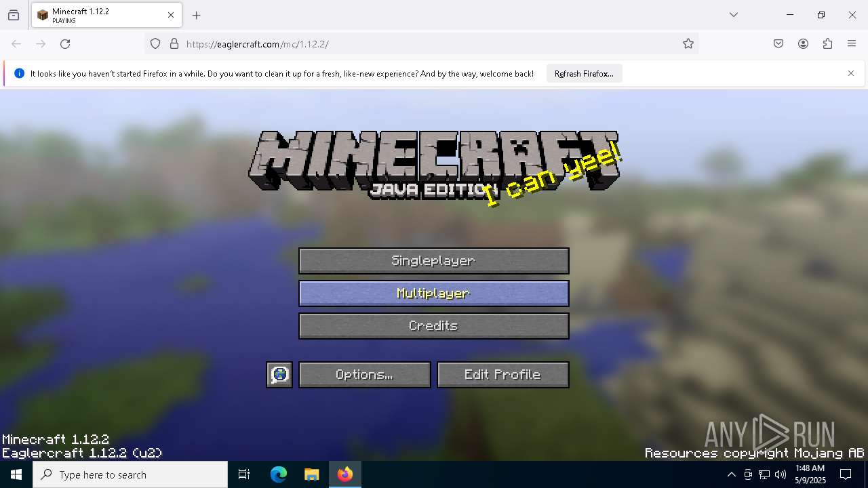The width and height of the screenshot is (868, 488).
Task: Open Firefox View recent browsing icon
Action: pyautogui.click(x=14, y=15)
